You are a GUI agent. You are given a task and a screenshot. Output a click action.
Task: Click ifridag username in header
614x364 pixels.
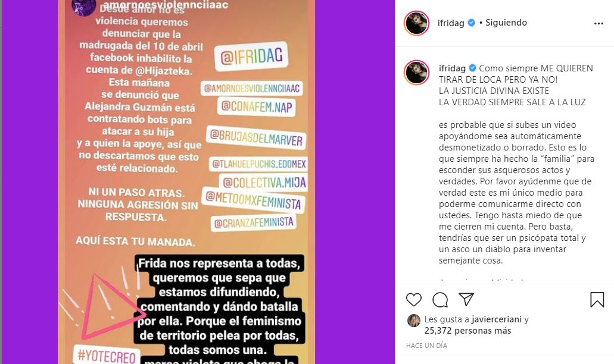click(x=451, y=23)
